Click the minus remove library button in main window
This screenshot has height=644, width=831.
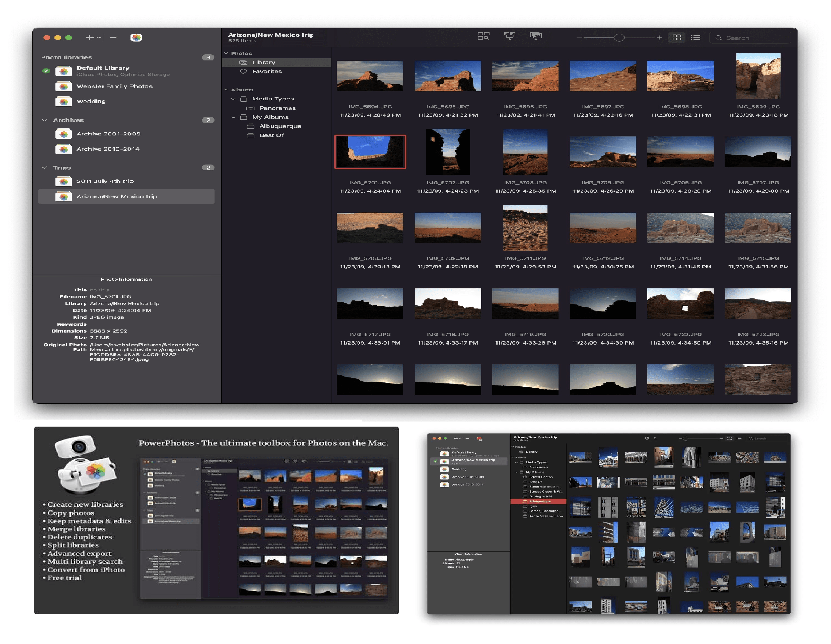coord(113,37)
